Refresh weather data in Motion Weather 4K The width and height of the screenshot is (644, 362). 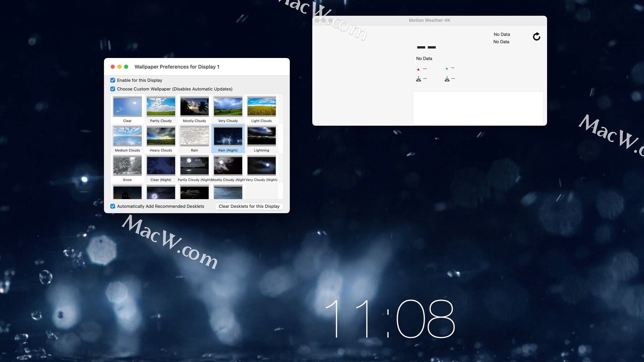(536, 37)
